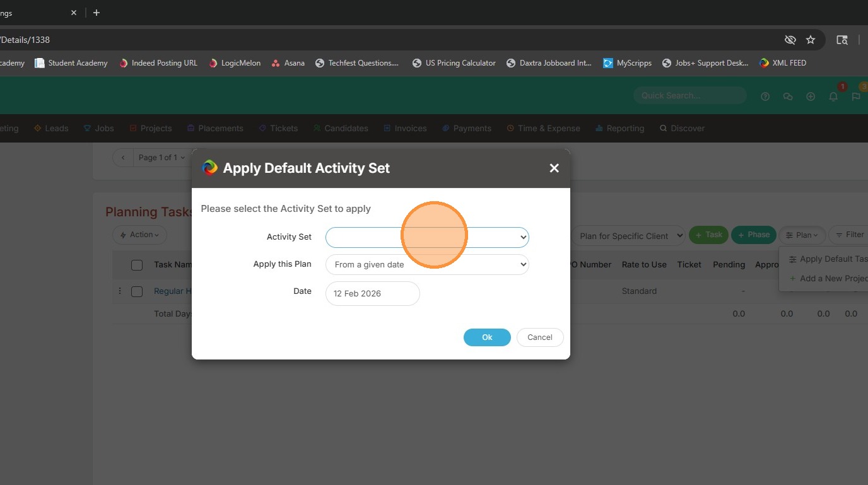Open the Discover menu
Viewport: 868px width, 485px height.
[x=682, y=128]
